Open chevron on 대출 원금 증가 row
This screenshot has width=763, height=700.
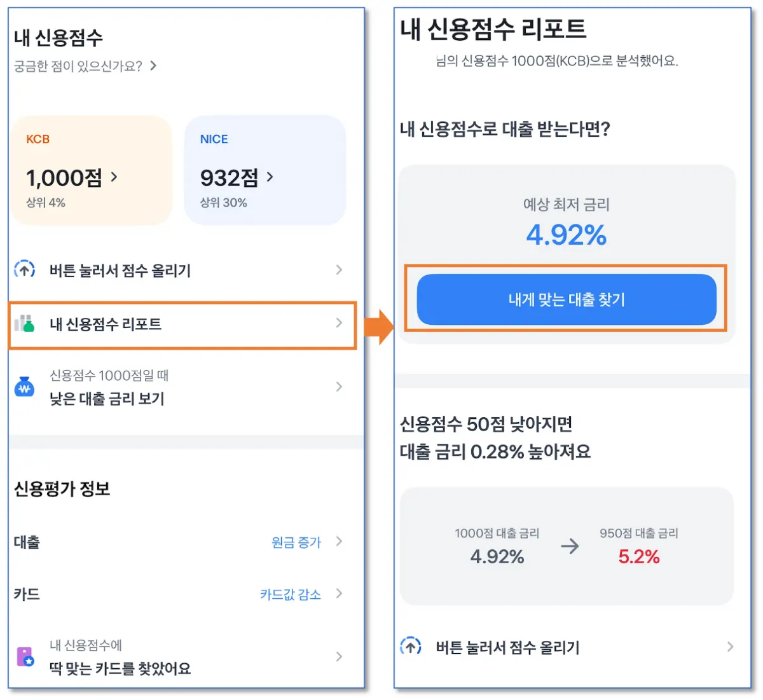[339, 541]
